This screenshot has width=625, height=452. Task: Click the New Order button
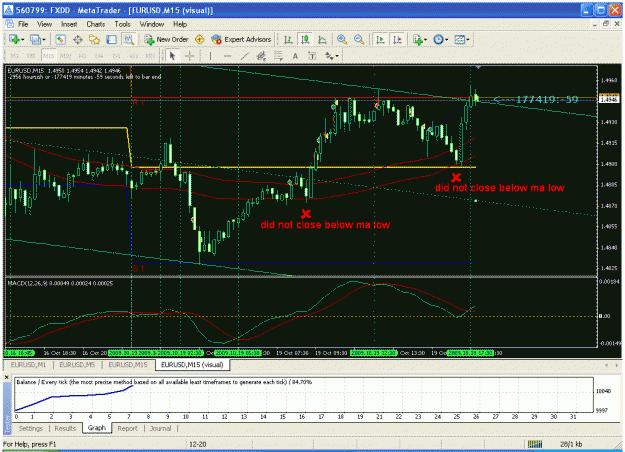pyautogui.click(x=166, y=39)
